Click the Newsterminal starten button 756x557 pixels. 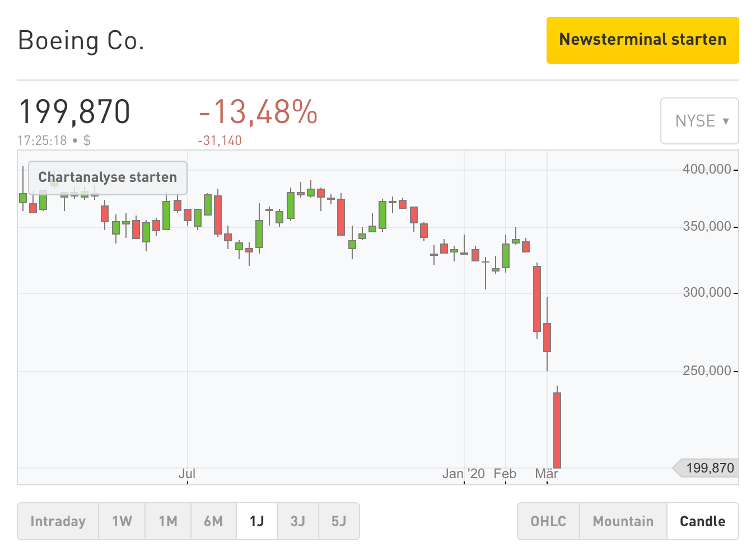[642, 40]
